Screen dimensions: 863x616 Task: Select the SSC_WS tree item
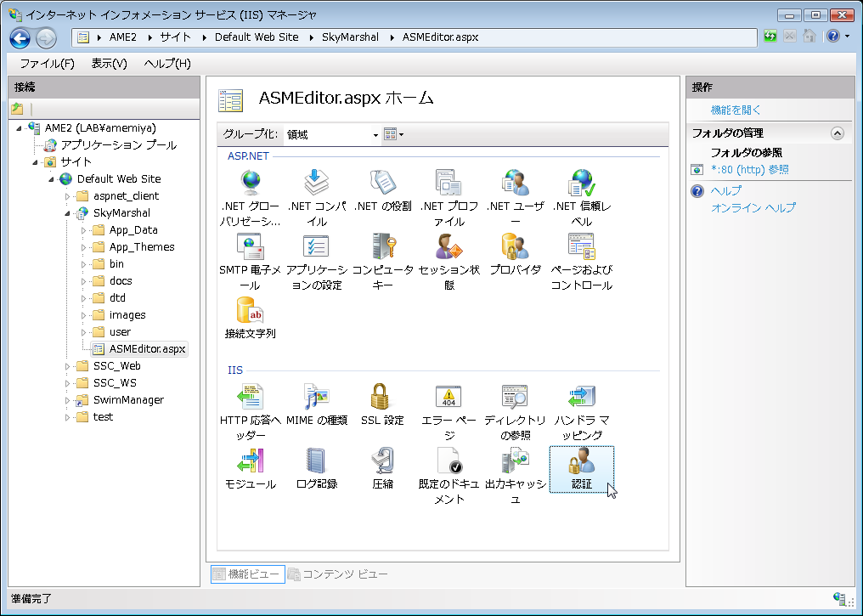[x=115, y=383]
